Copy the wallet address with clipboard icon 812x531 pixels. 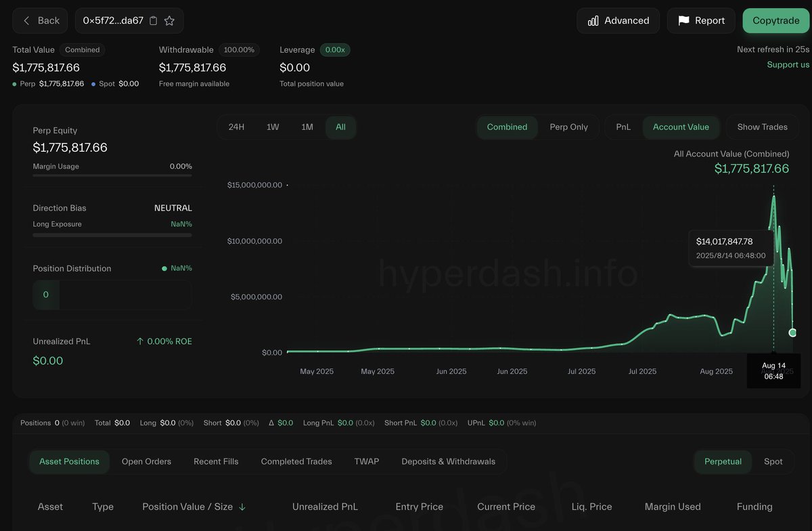154,21
